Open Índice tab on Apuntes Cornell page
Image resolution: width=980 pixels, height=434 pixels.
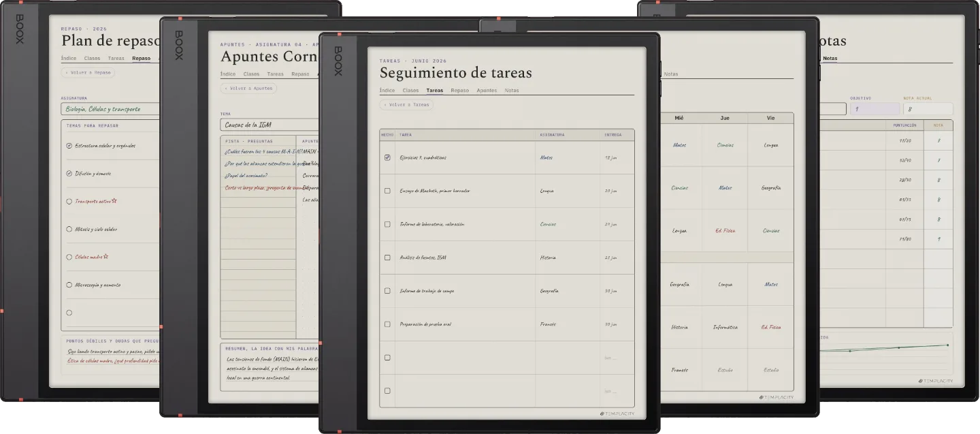(x=228, y=74)
